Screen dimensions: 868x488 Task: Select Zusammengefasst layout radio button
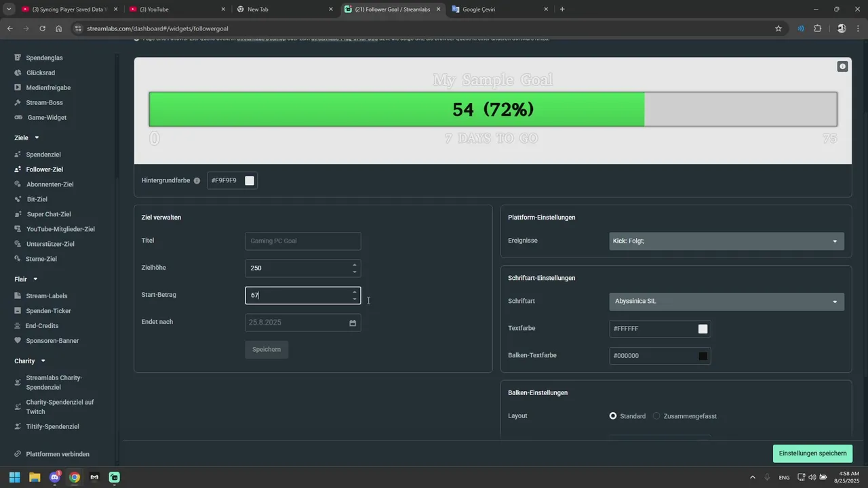(x=656, y=416)
